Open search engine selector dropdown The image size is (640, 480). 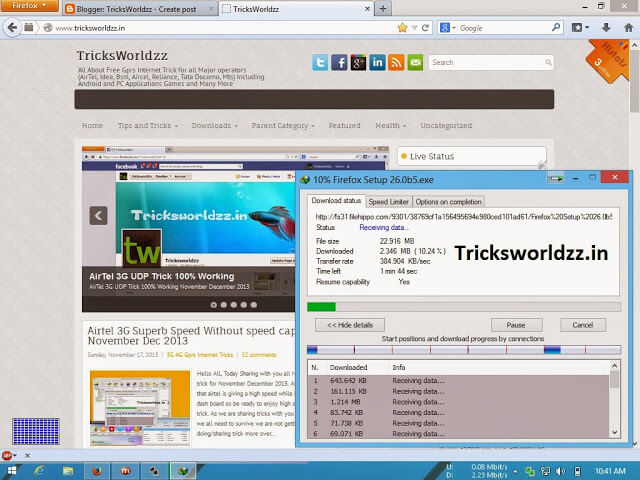click(x=447, y=28)
